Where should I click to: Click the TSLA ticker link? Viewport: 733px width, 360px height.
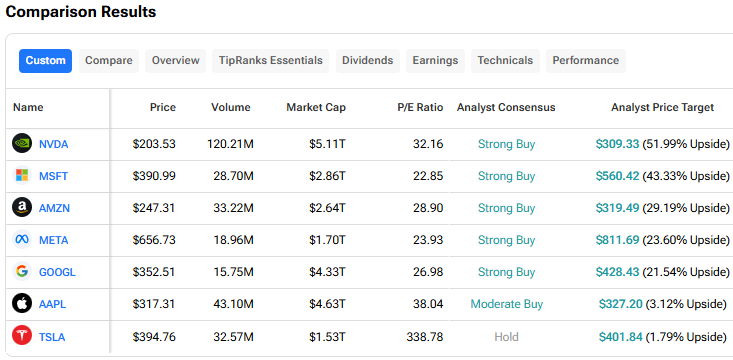coord(52,337)
